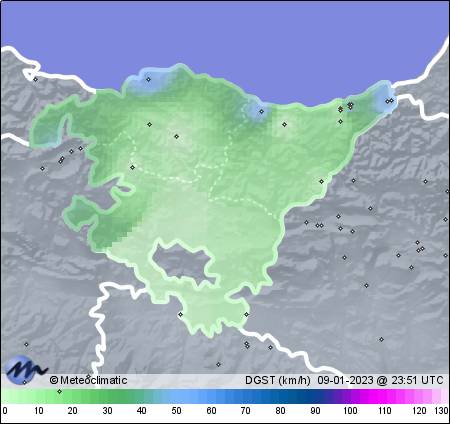Click the 09-01-2023 @ 23:51 UTC timestamp
Screen dimensions: 450x424
tap(380, 380)
